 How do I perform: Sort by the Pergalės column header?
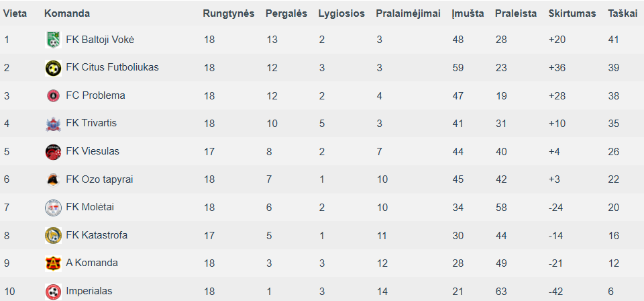(286, 13)
